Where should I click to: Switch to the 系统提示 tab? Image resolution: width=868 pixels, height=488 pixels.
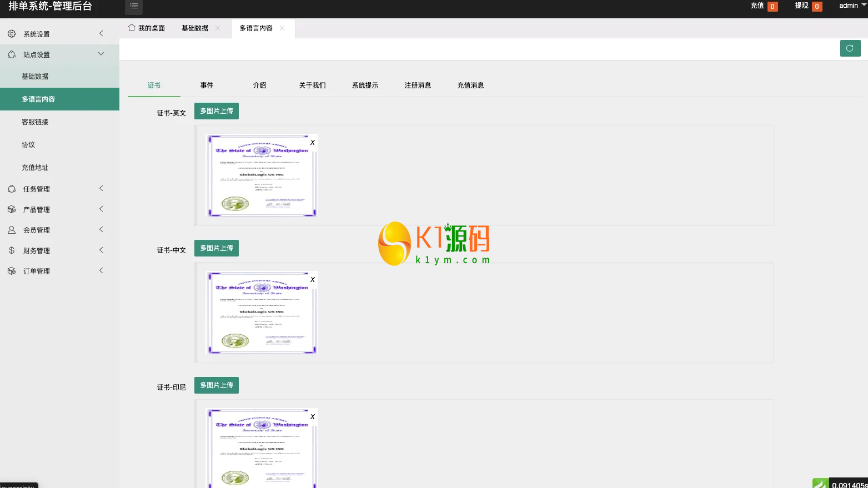coord(365,85)
